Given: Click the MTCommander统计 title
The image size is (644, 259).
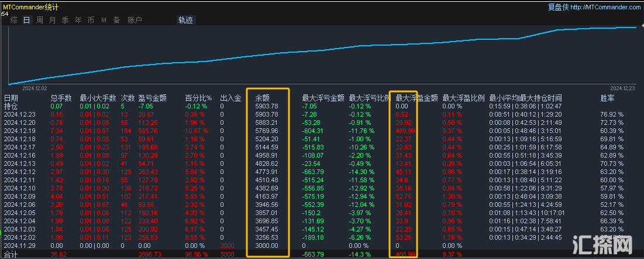Looking at the screenshot, I should pyautogui.click(x=31, y=7).
